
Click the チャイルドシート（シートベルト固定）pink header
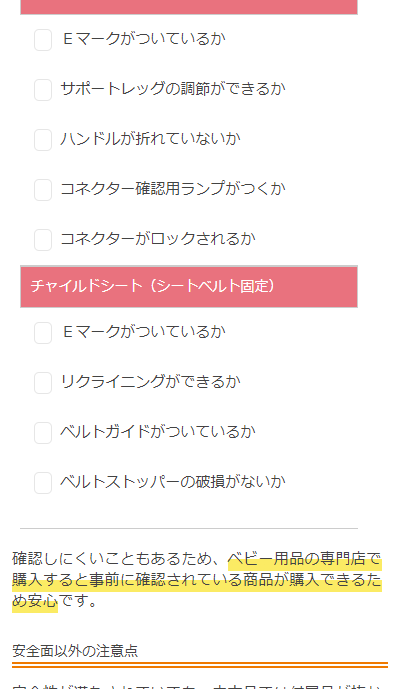point(189,286)
